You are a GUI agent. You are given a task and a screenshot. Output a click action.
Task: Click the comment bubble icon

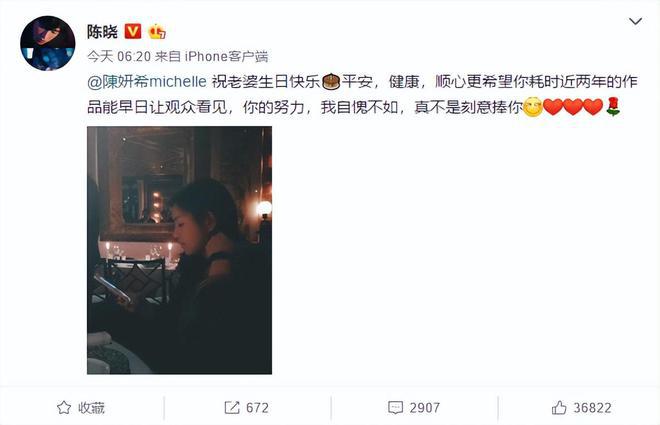click(x=395, y=407)
